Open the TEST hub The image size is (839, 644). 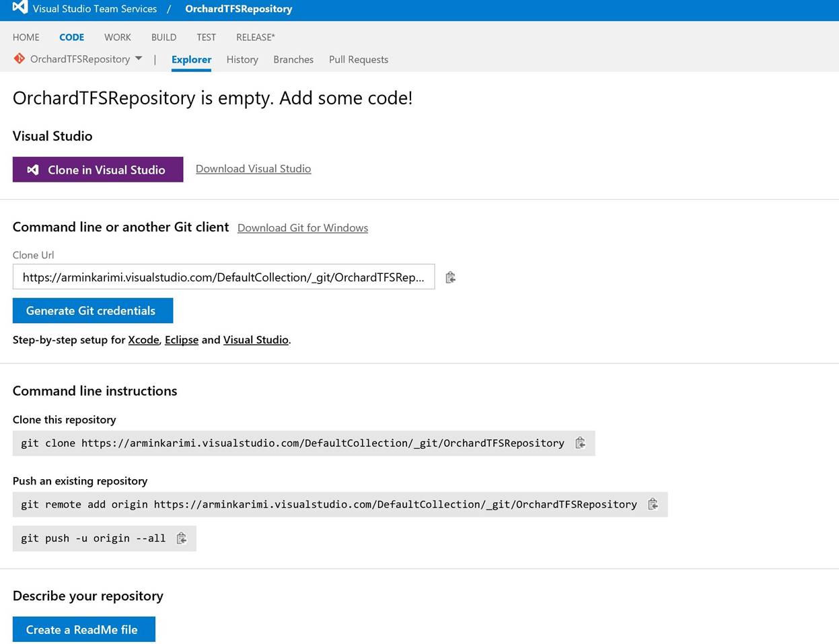tap(207, 37)
